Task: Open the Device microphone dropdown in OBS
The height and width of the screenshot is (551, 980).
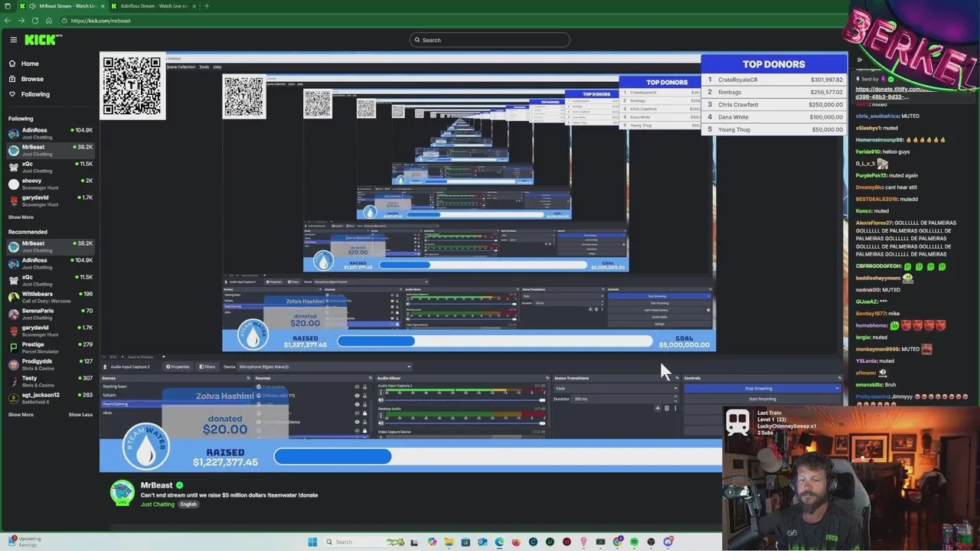Action: coord(325,367)
